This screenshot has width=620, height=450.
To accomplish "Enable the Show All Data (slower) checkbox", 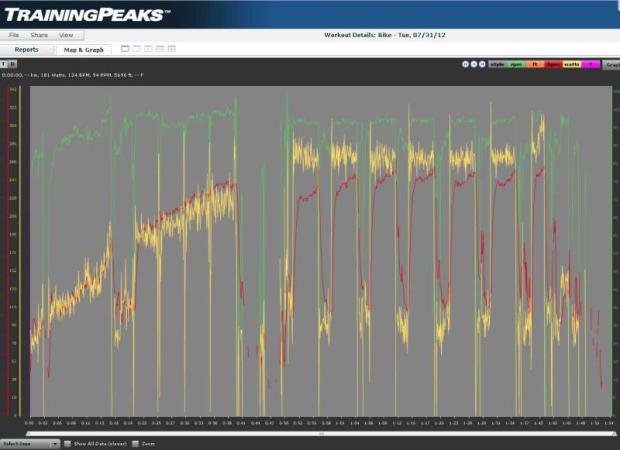I will [x=67, y=443].
